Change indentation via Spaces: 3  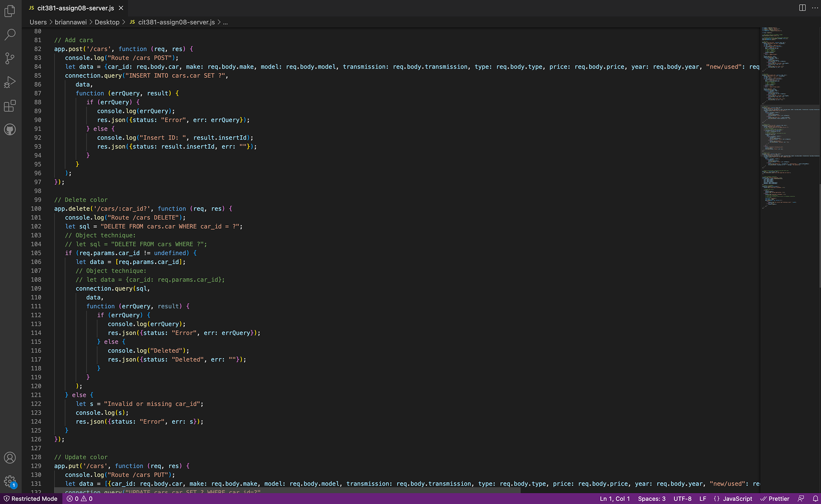652,499
